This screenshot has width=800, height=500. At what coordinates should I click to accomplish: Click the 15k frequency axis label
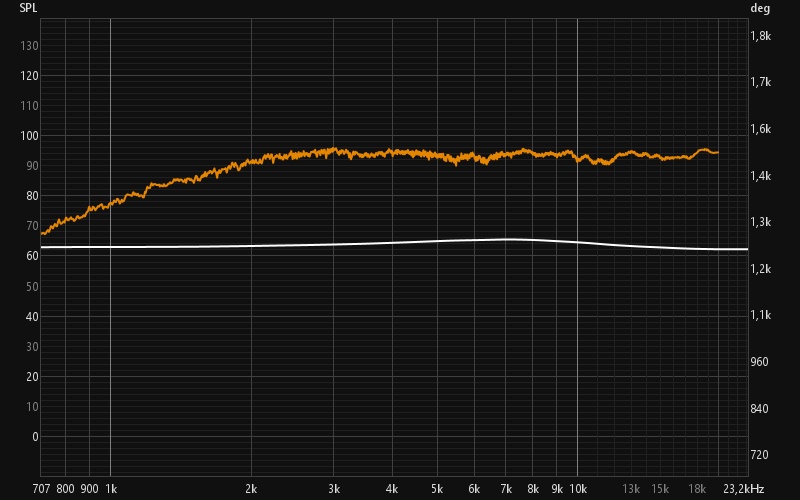[x=660, y=489]
